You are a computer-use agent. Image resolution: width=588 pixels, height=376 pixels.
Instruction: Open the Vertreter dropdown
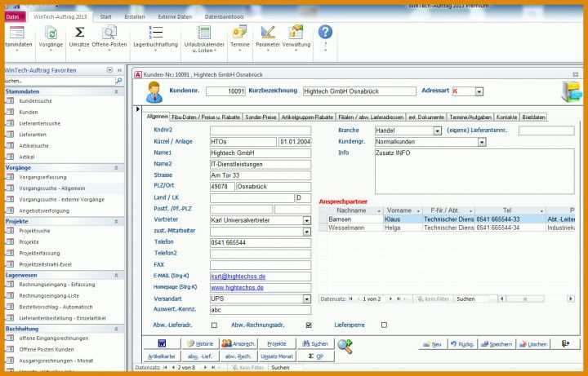307,220
